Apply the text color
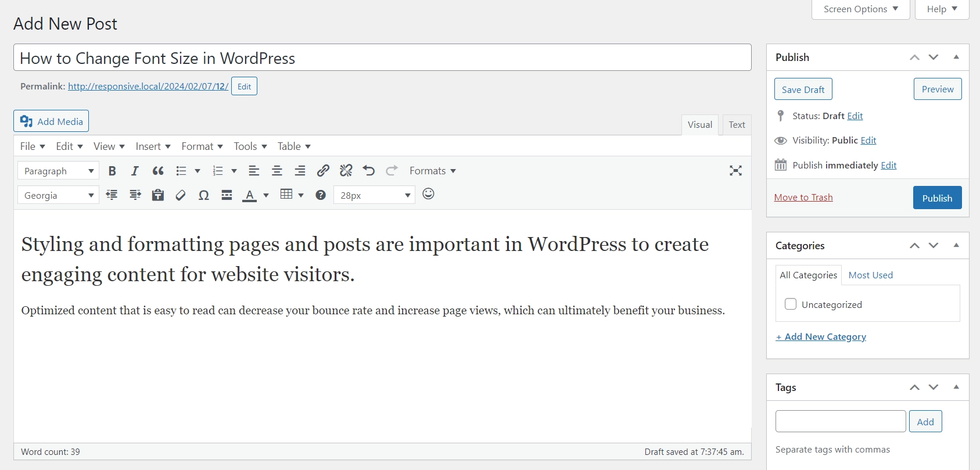Viewport: 980px width, 470px height. (x=250, y=195)
